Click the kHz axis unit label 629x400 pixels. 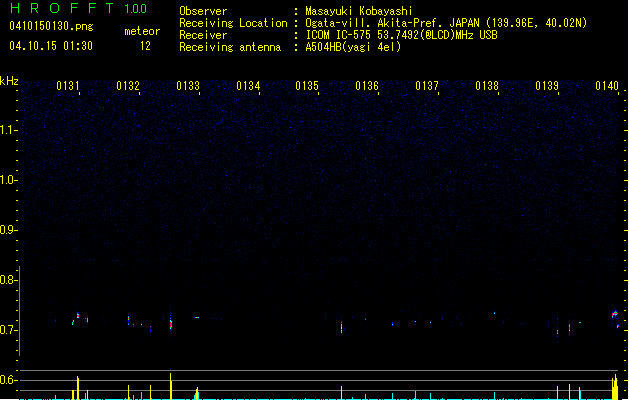tap(9, 81)
